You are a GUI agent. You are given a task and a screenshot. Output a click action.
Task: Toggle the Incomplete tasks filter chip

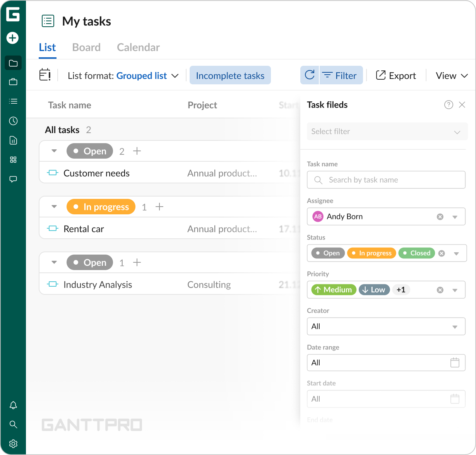tap(230, 75)
